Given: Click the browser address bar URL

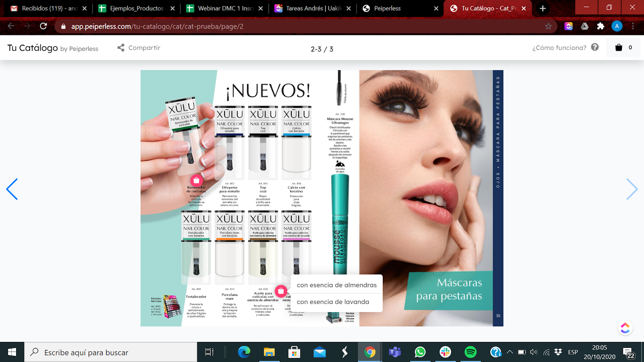Looking at the screenshot, I should click(x=157, y=26).
